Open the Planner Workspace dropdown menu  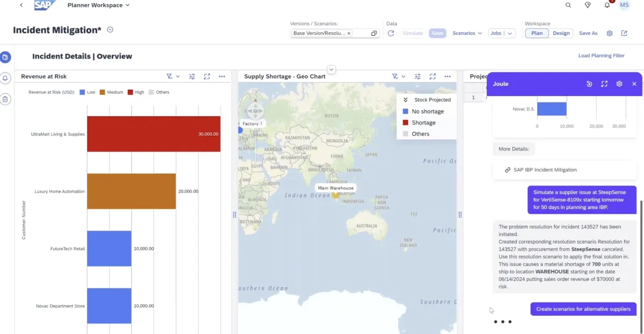tap(99, 5)
